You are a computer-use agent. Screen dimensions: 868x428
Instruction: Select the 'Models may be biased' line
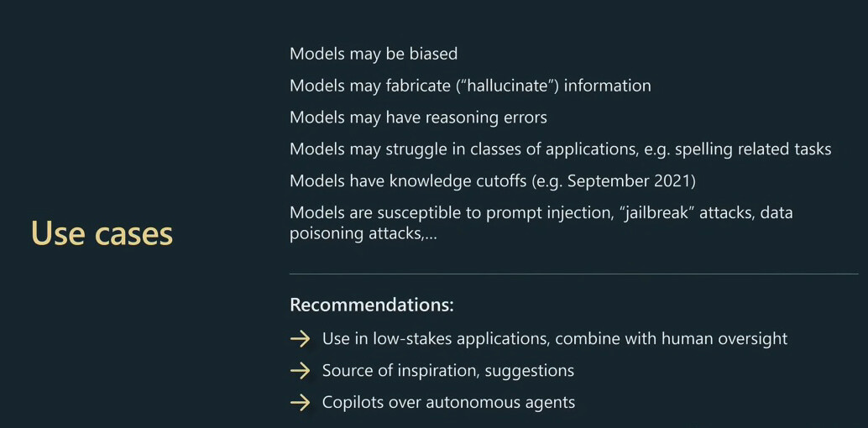tap(374, 54)
